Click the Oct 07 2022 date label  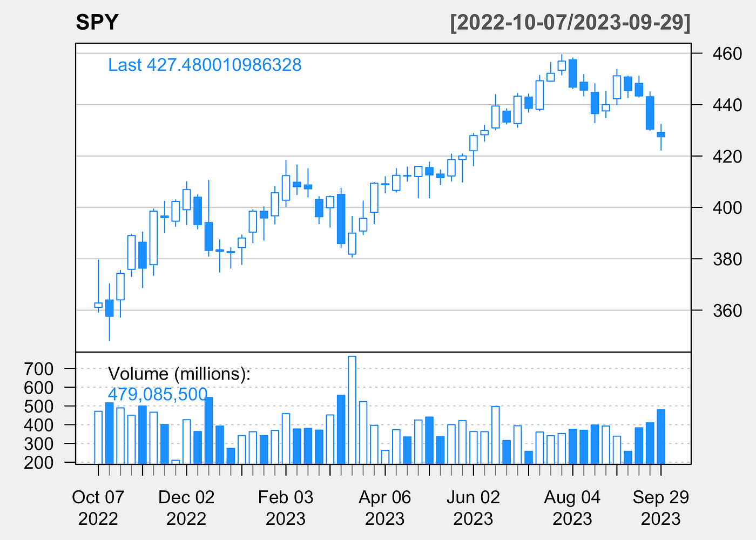[98, 508]
